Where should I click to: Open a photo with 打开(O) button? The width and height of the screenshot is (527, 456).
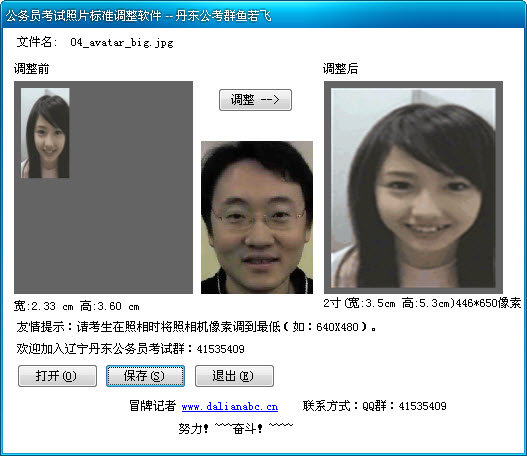[x=57, y=376]
